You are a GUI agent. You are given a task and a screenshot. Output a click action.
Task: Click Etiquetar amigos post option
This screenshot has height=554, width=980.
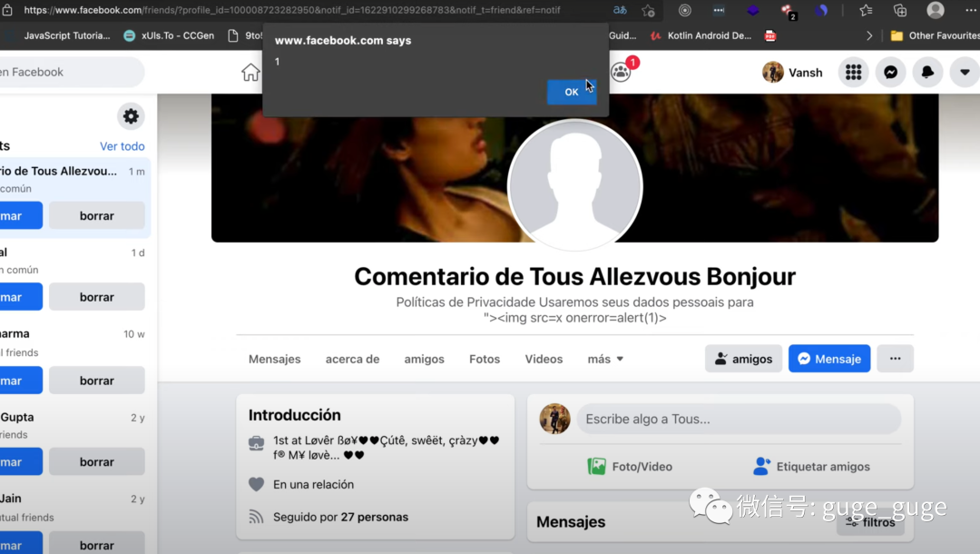(x=811, y=467)
